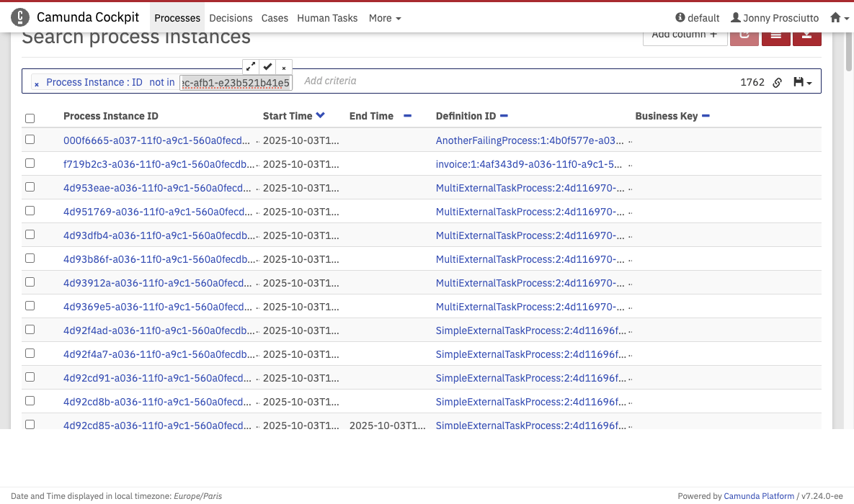Check the row for instance 000f6665
This screenshot has width=854, height=504.
(30, 140)
